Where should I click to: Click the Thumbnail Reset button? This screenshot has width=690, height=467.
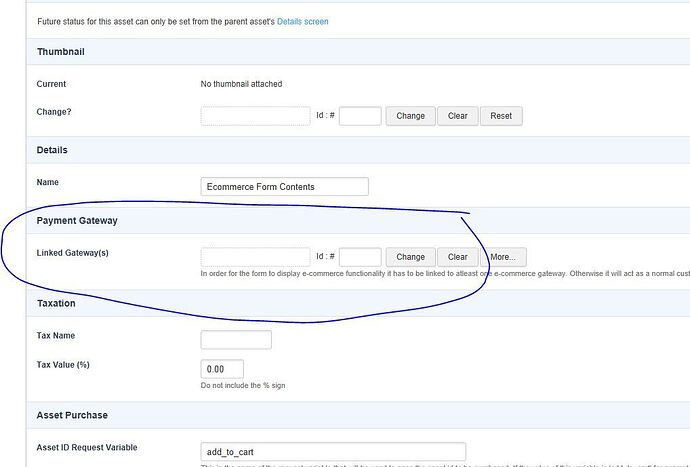pyautogui.click(x=501, y=116)
